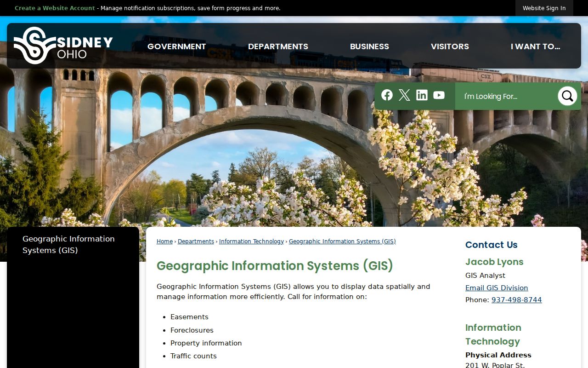This screenshot has height=368, width=588.
Task: Select Geographic Information Systems sidebar item
Action: coord(68,244)
